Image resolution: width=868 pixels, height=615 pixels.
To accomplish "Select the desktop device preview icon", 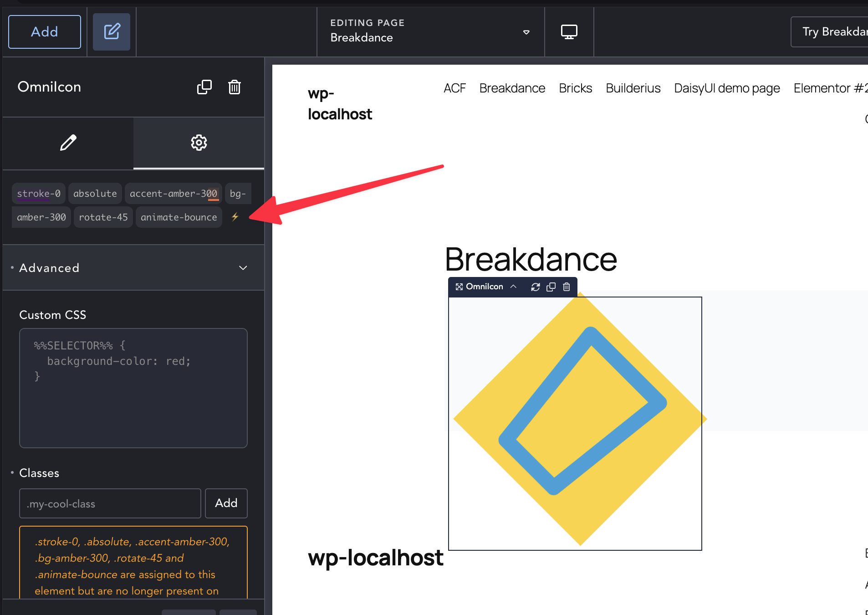I will tap(569, 32).
